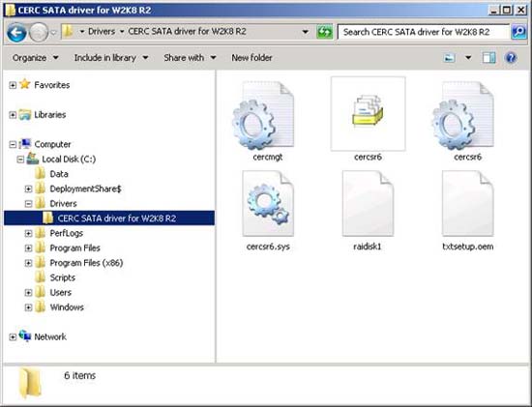This screenshot has height=407, width=532.
Task: Click the change view icon in toolbar
Action: (449, 58)
